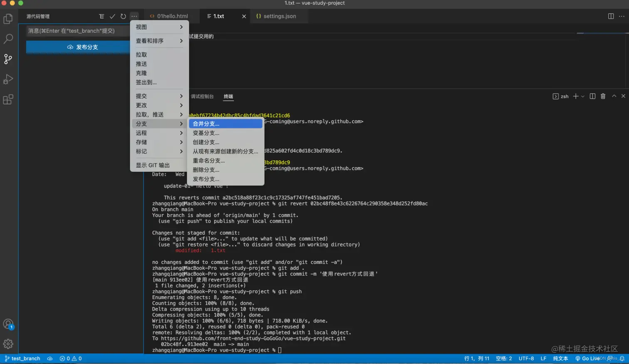Screen dimensions: 629x364
Task: Expand the 分支 submenu
Action: click(x=159, y=124)
